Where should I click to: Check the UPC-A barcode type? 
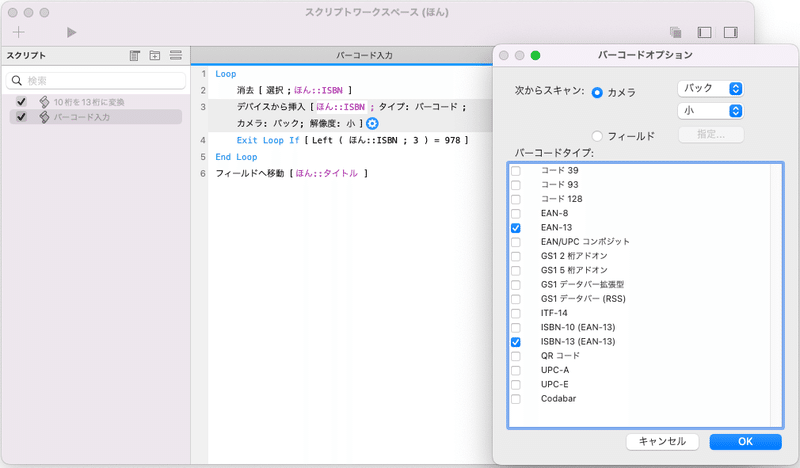tap(516, 371)
